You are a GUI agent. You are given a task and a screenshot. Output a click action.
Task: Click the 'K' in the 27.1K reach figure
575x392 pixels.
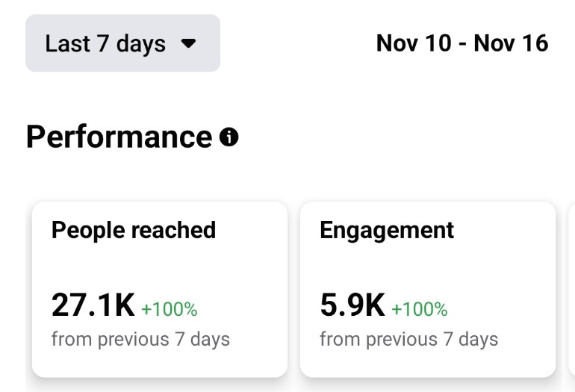pos(125,305)
